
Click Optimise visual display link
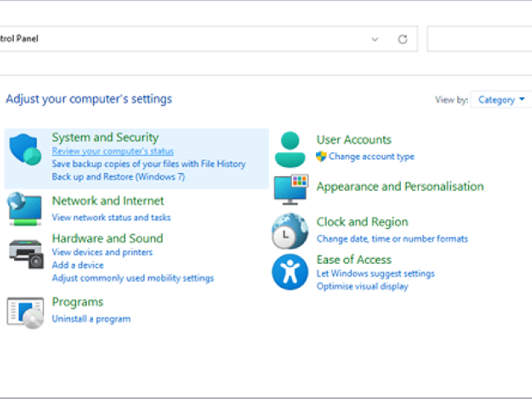click(x=362, y=287)
